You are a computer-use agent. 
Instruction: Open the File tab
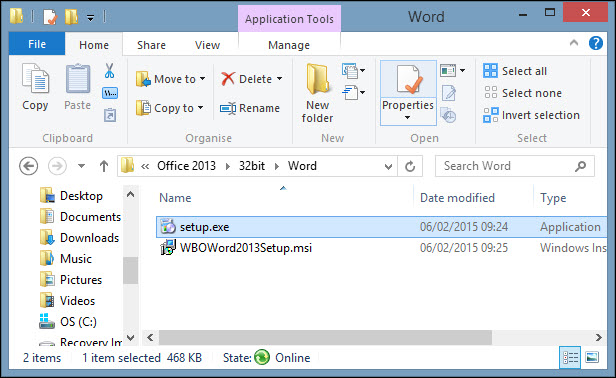(x=37, y=44)
